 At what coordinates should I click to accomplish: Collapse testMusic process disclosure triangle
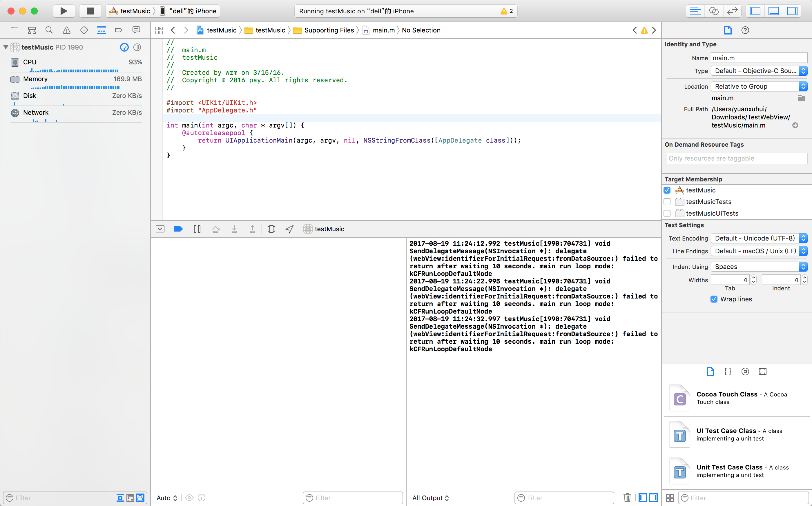[x=6, y=47]
